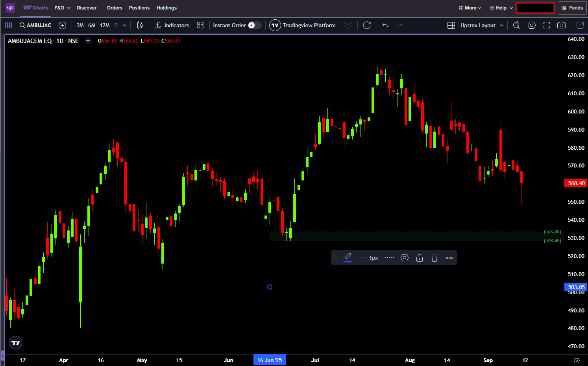Go to the Discover tab
The width and height of the screenshot is (588, 366).
[87, 8]
